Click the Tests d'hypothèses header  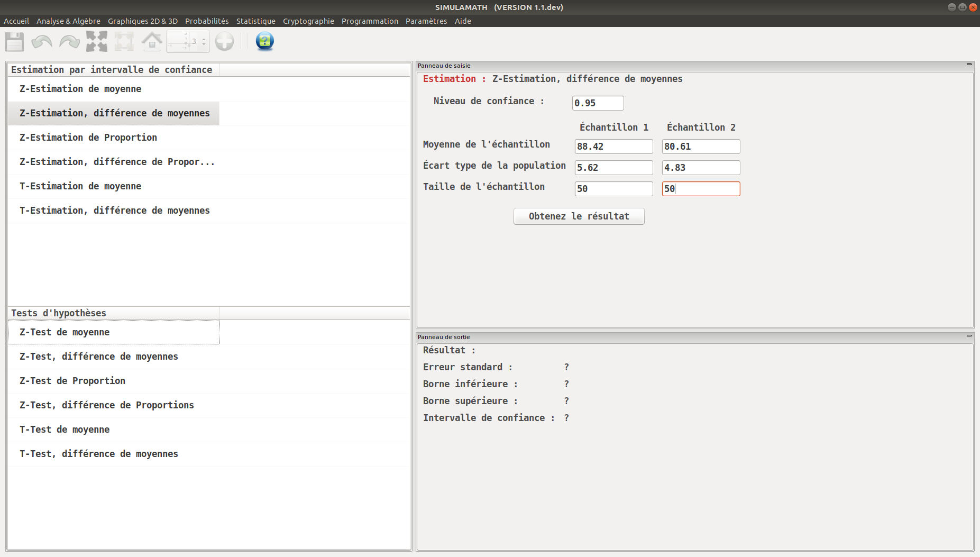click(x=113, y=313)
